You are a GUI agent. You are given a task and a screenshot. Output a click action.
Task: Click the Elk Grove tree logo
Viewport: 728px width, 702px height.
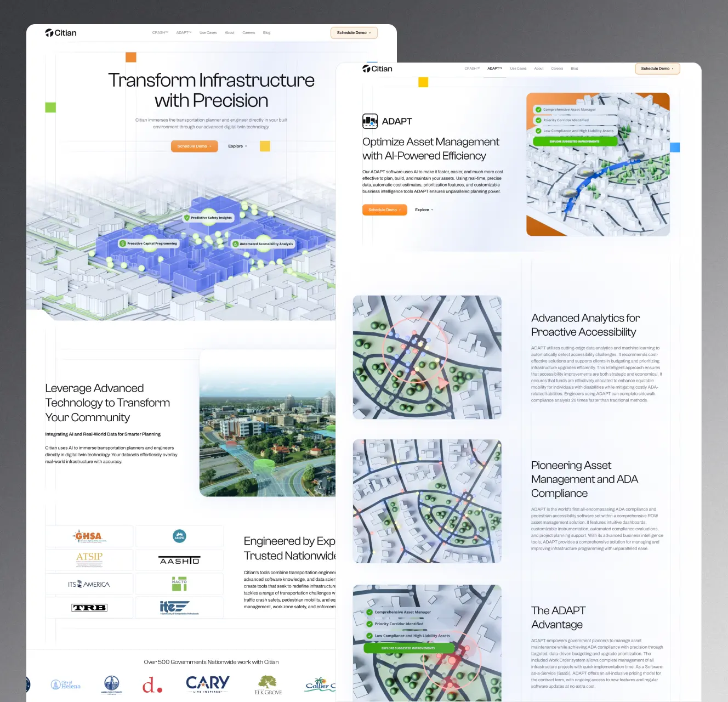point(268,685)
